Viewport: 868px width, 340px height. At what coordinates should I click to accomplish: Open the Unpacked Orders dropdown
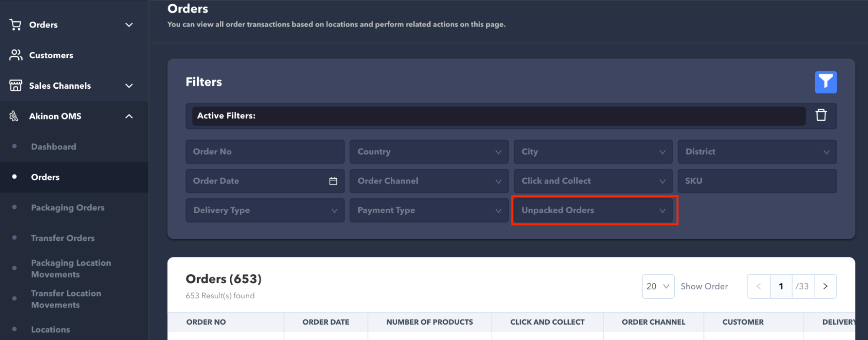(x=594, y=210)
